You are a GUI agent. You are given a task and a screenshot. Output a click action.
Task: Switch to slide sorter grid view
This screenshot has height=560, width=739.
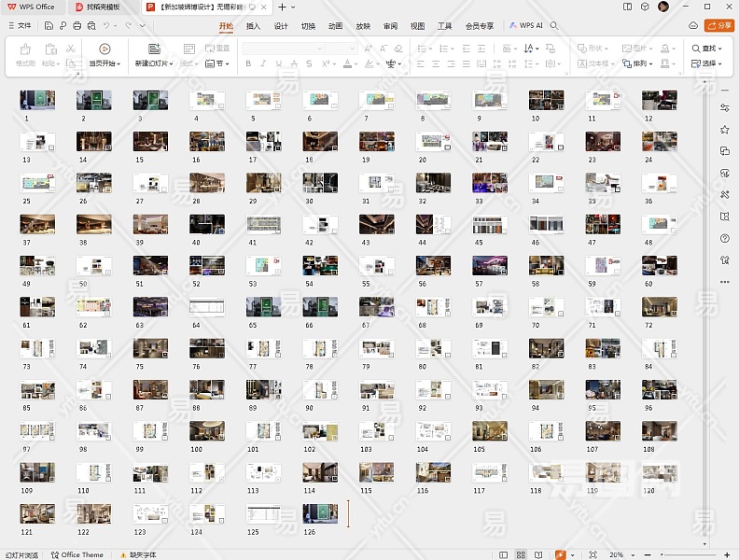(x=522, y=554)
